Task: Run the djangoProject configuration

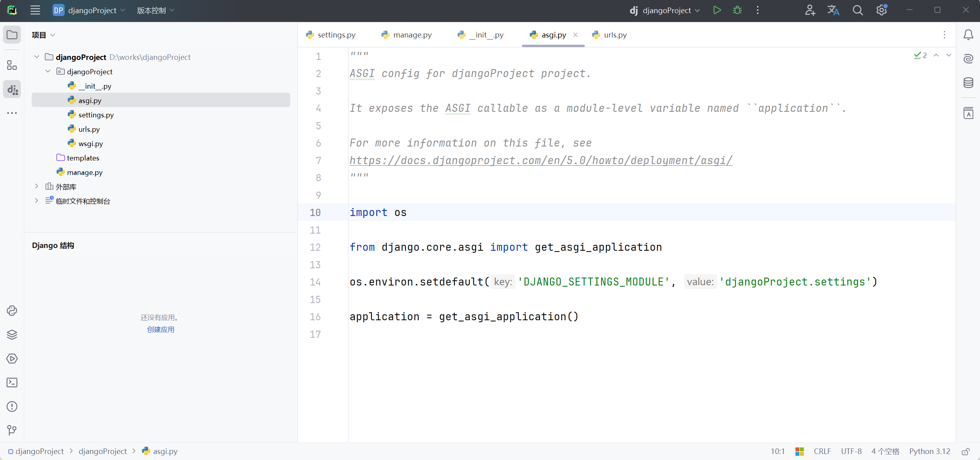Action: [x=717, y=10]
